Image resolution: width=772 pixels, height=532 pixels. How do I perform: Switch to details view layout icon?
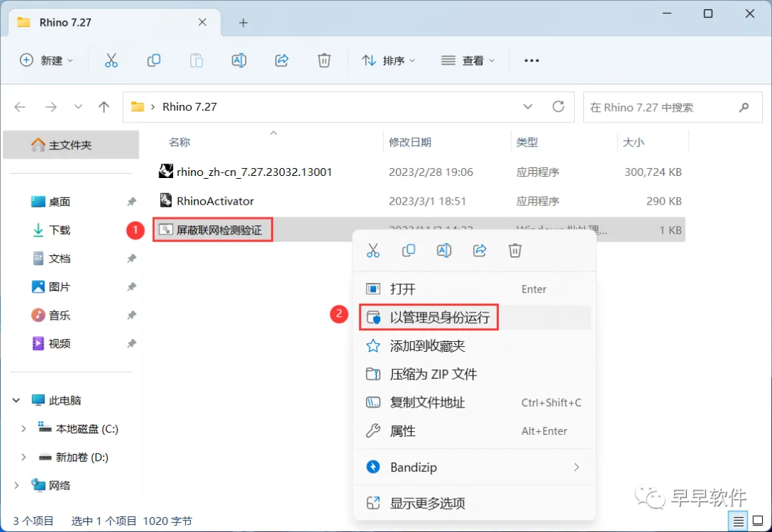[738, 521]
